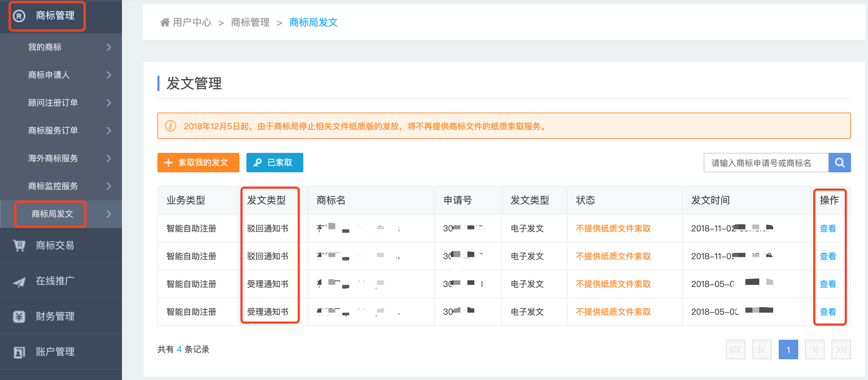Select 商标局发文 sidebar item
Viewport: 868px width, 380px height.
click(61, 214)
